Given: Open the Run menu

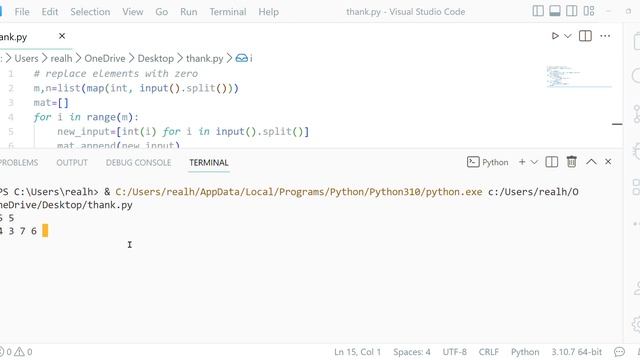Looking at the screenshot, I should tap(189, 12).
